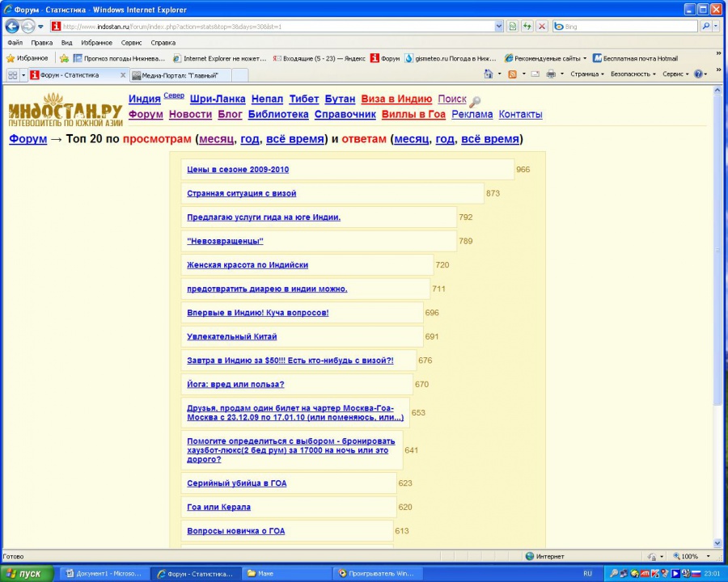The width and height of the screenshot is (728, 582).
Task: Open the Цены в сезоне 2009-2010 topic
Action: point(238,170)
